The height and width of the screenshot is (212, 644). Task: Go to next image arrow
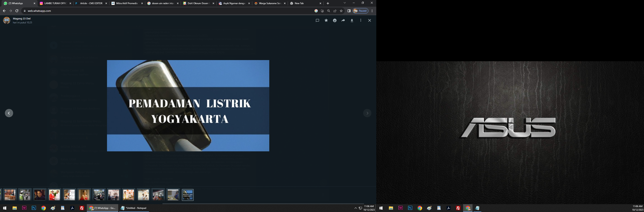coord(367,113)
